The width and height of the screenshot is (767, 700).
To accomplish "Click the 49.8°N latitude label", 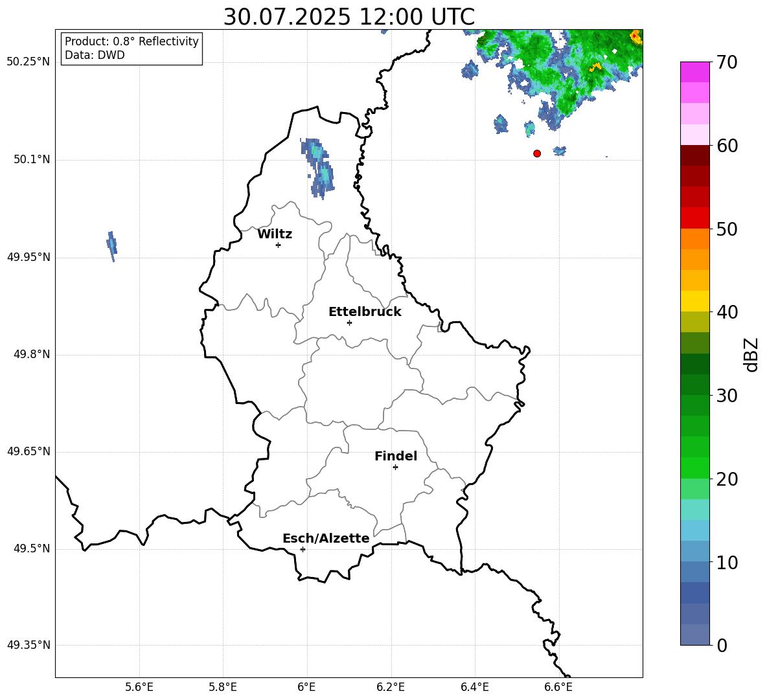I will 31,354.
